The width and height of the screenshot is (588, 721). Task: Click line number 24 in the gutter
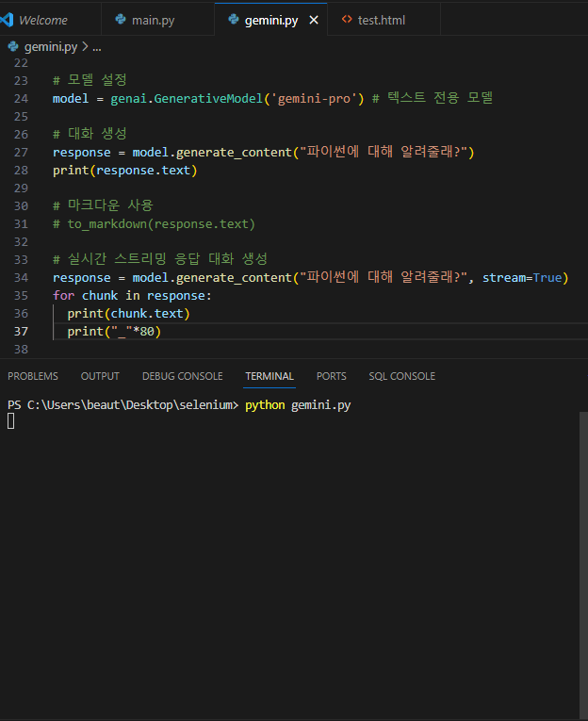[x=21, y=98]
